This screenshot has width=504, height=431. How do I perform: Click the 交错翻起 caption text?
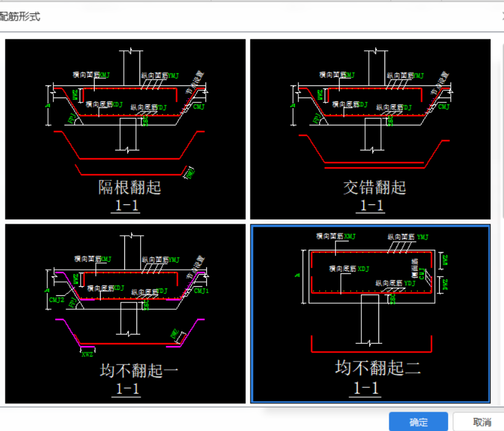coord(374,187)
